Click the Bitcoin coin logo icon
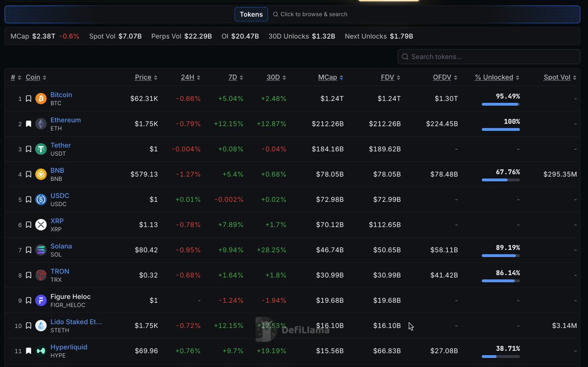This screenshot has height=367, width=588. coord(41,99)
